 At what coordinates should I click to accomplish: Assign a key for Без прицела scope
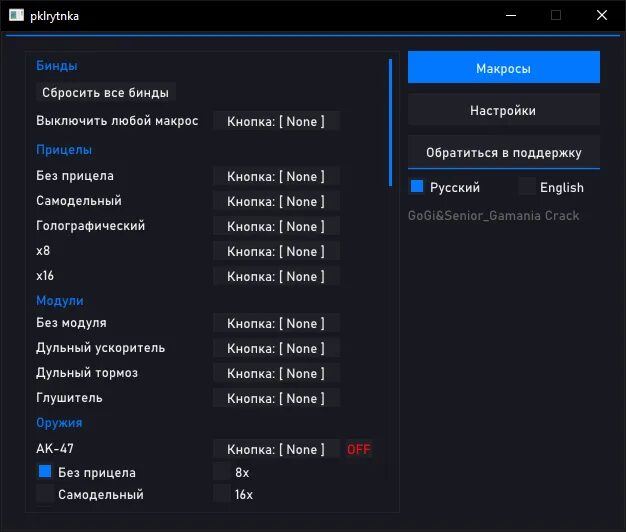coord(276,177)
